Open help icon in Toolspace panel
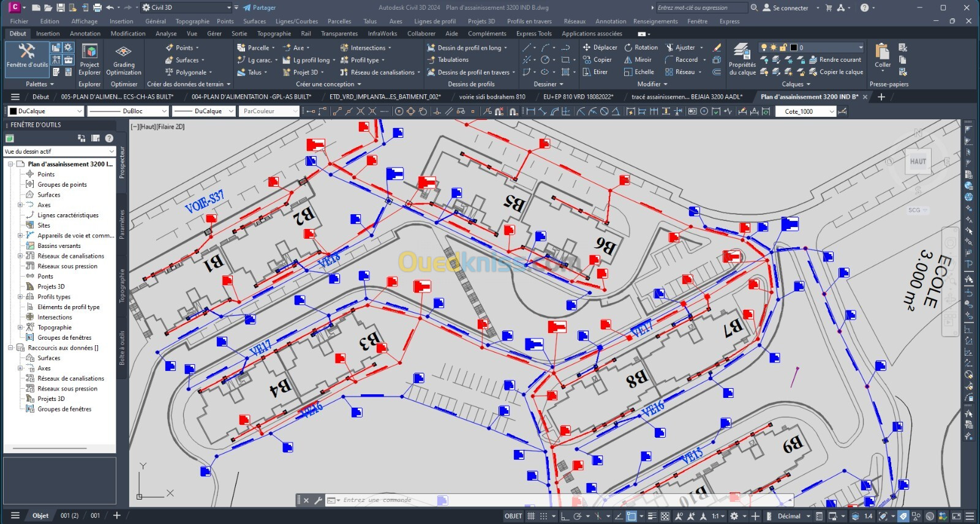 tap(109, 138)
